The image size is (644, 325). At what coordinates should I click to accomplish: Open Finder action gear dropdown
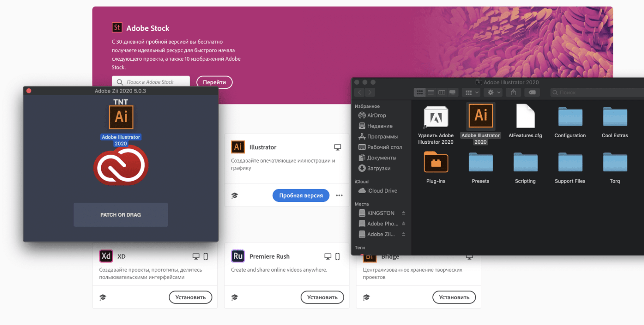tap(493, 93)
